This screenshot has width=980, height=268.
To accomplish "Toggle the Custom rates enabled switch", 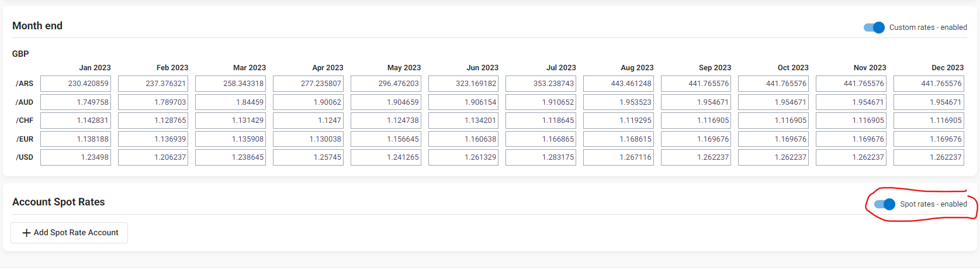I will tap(874, 28).
